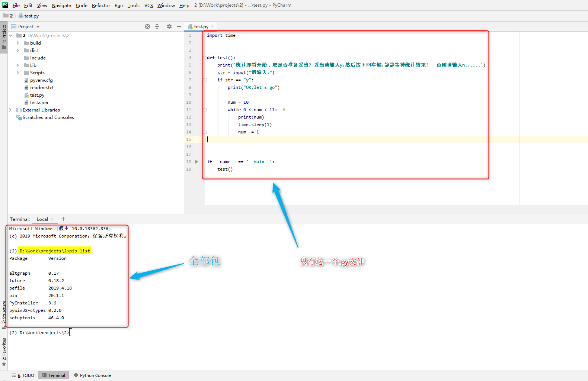Click the 'pip list' command in terminal
This screenshot has height=381, width=588.
coord(80,251)
